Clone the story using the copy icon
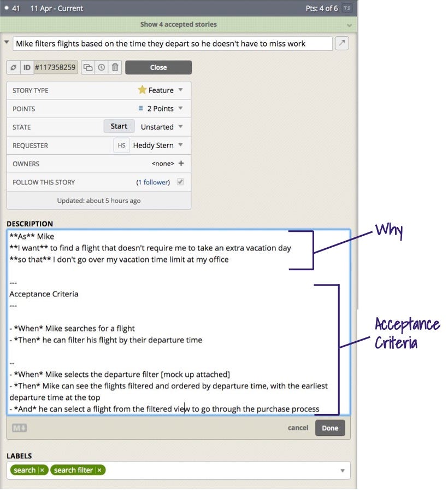 click(89, 67)
